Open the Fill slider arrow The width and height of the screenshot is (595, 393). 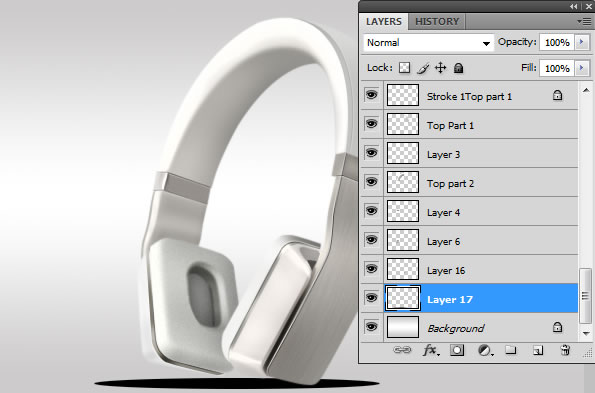click(582, 68)
